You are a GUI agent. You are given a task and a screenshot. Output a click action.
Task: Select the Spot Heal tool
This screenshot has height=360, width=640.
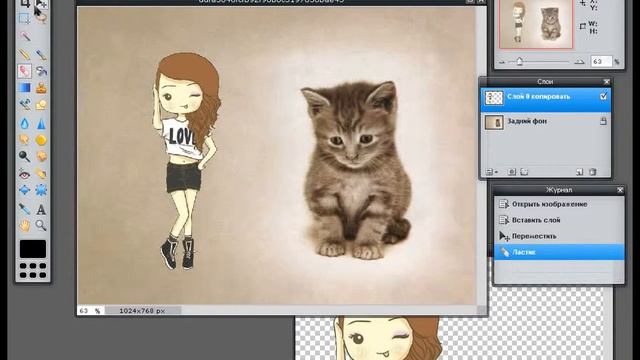pos(41,174)
